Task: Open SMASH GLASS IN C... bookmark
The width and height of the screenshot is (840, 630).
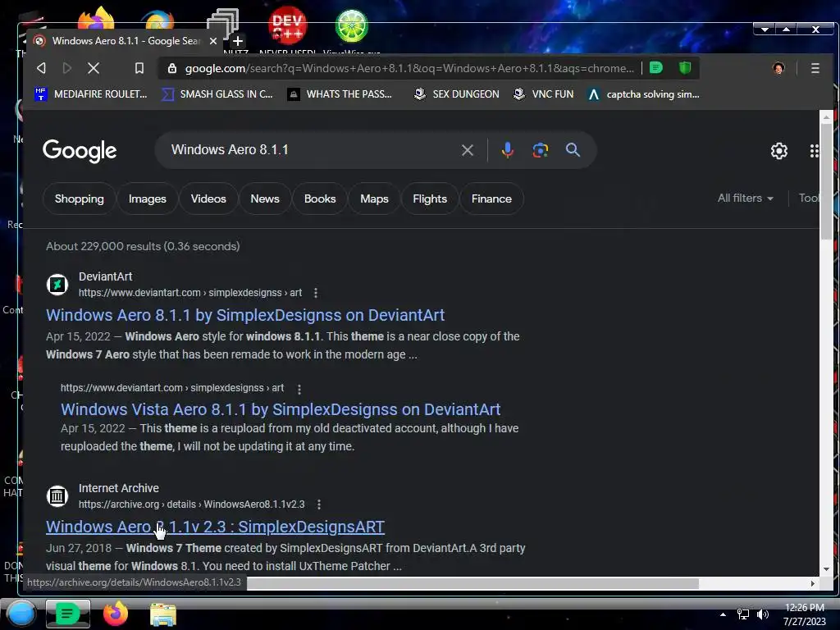Action: point(217,94)
